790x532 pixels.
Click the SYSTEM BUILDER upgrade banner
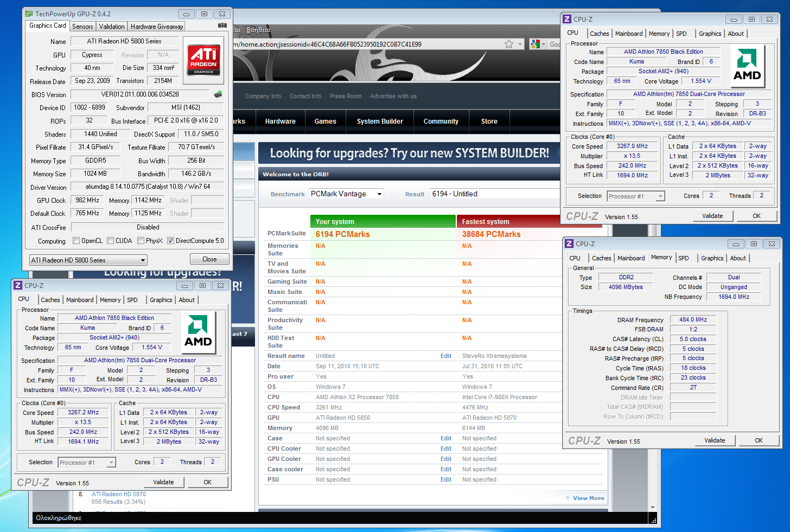(409, 153)
